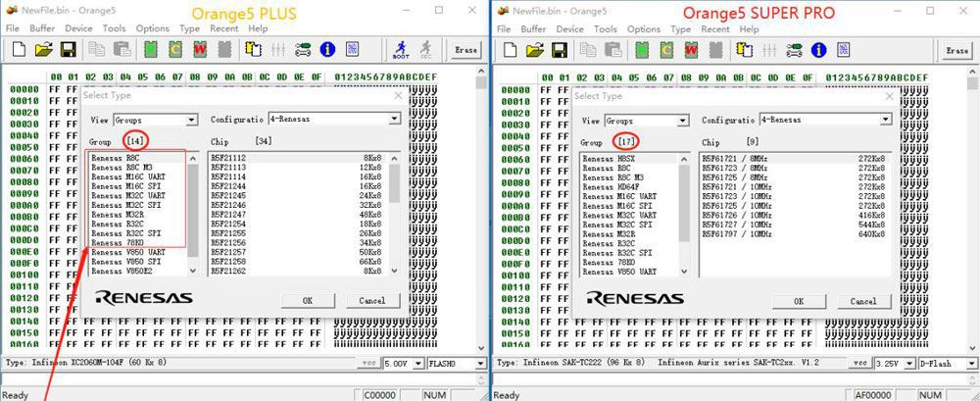Click the BOOT running-man icon
The image size is (980, 401).
pyautogui.click(x=401, y=49)
